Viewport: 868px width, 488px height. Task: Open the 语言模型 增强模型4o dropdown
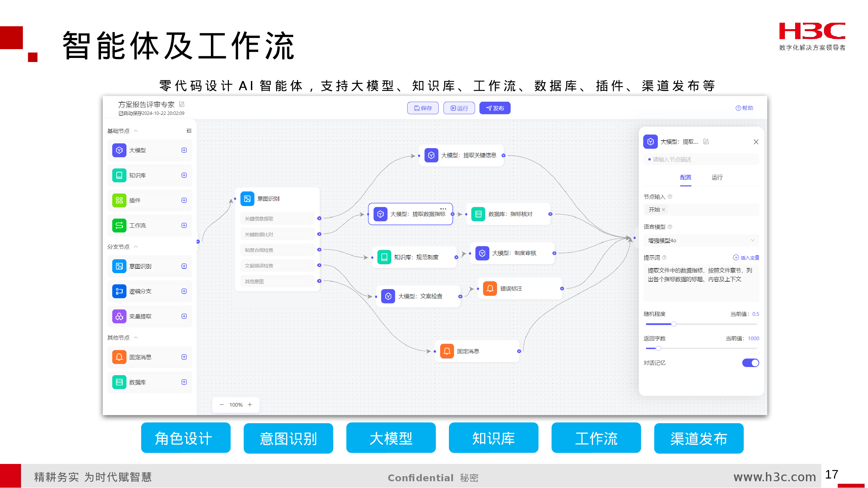(701, 241)
